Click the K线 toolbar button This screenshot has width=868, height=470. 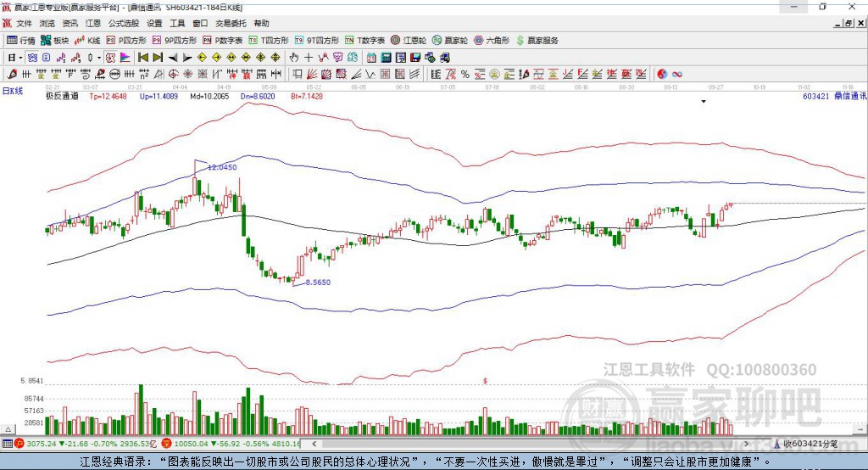[x=87, y=41]
